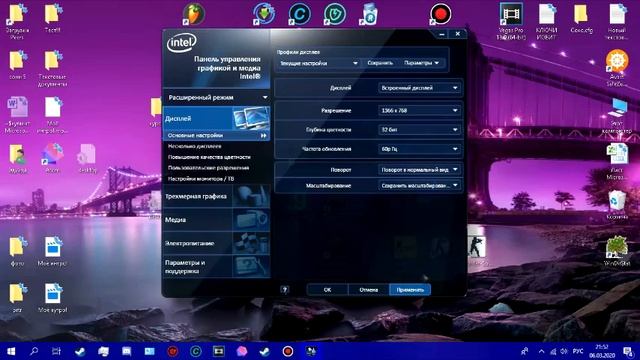Click the Отмена button
Viewport: 640px width, 360px height.
point(369,290)
